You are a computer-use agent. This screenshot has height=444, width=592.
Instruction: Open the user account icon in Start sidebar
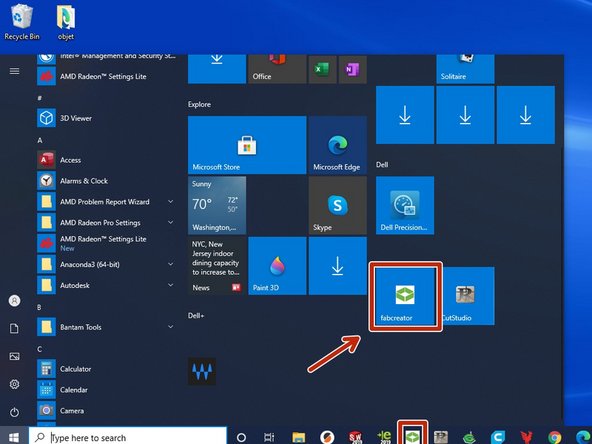coord(14,301)
